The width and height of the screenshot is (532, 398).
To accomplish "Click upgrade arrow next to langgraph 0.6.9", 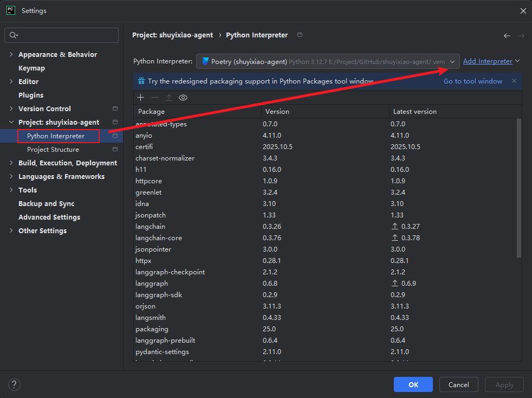I will tap(395, 284).
